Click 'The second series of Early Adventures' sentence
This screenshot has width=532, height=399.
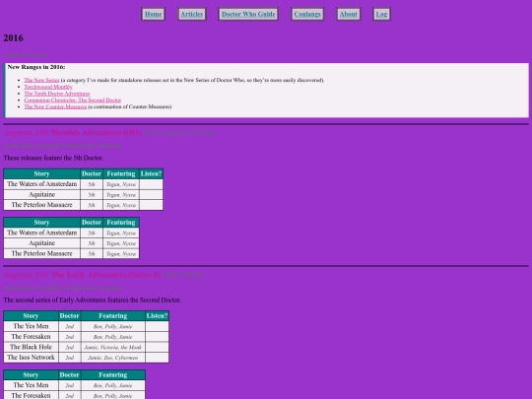(92, 299)
